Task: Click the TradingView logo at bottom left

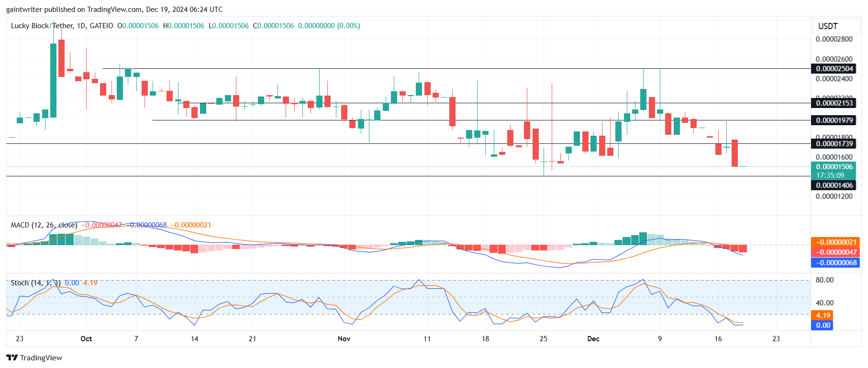Action: click(34, 357)
